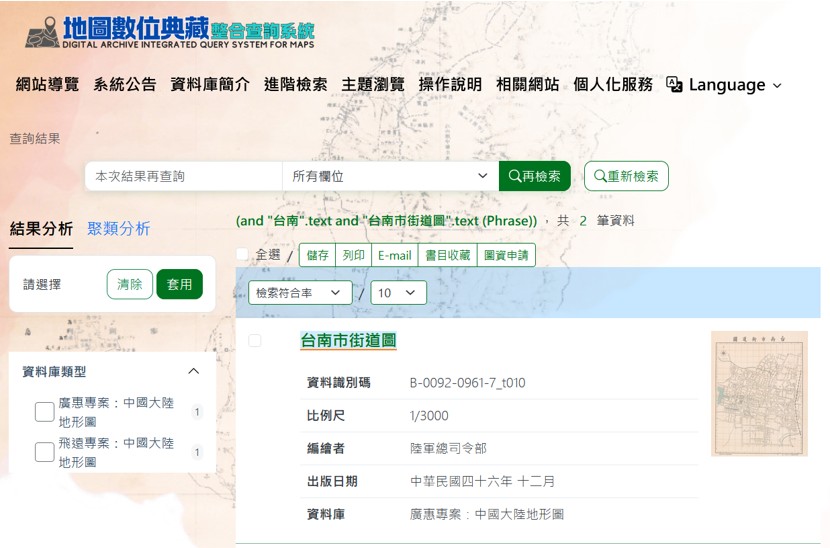Click the 套用 apply button
Screen dimensions: 830x548
click(179, 284)
